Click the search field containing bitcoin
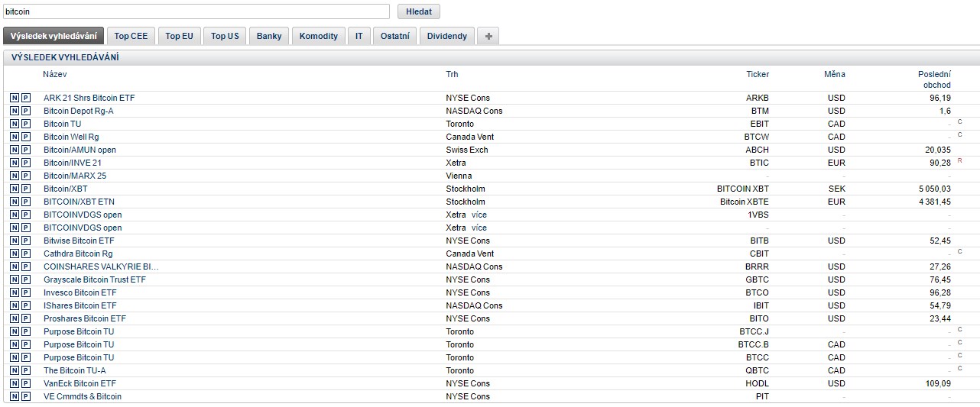Image resolution: width=980 pixels, height=407 pixels. (196, 12)
